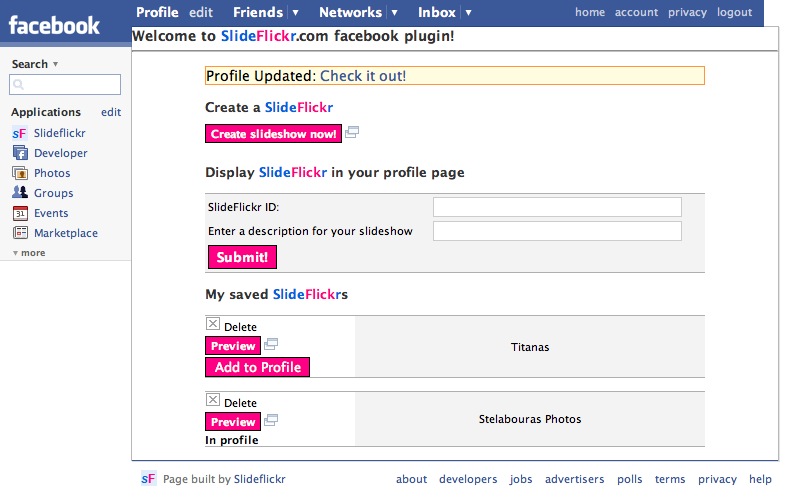Open the Networks dropdown arrow
Viewport: 787px width, 498px height.
pyautogui.click(x=394, y=13)
